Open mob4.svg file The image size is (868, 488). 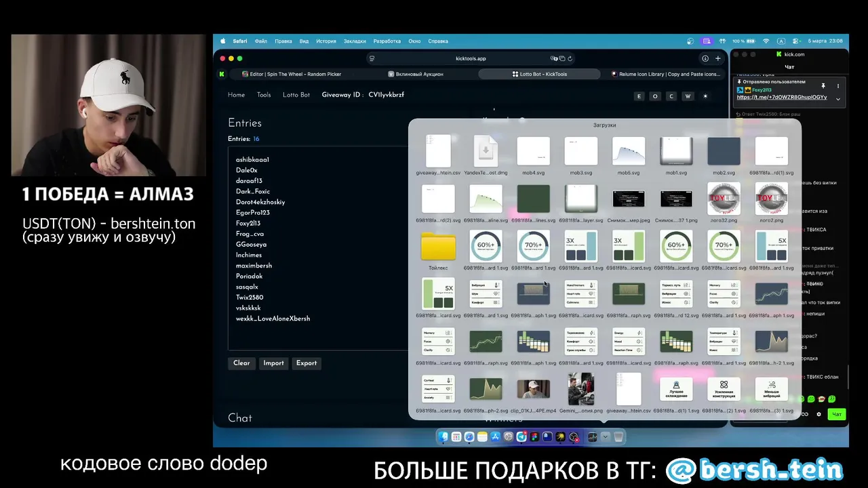pos(533,155)
